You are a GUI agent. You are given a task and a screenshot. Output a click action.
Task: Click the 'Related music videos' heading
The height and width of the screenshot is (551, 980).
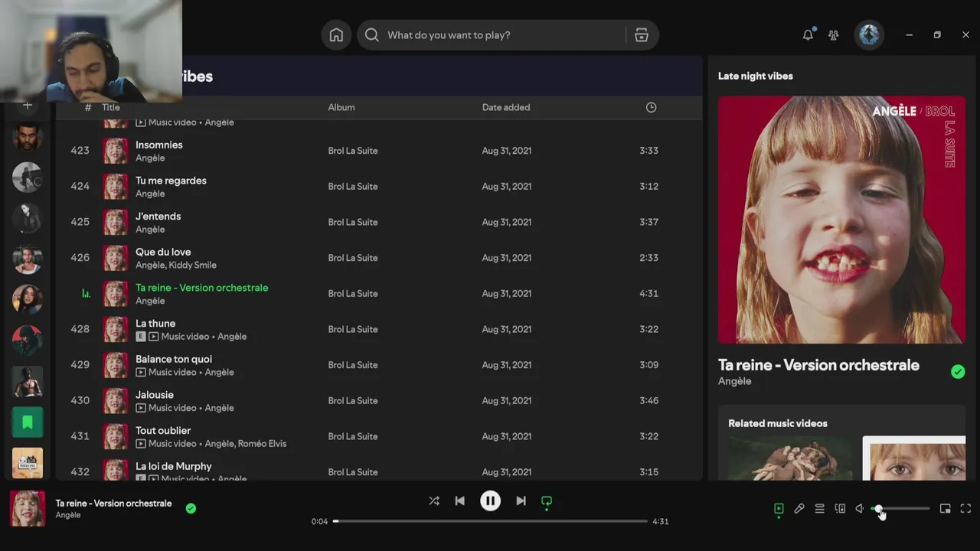coord(778,423)
